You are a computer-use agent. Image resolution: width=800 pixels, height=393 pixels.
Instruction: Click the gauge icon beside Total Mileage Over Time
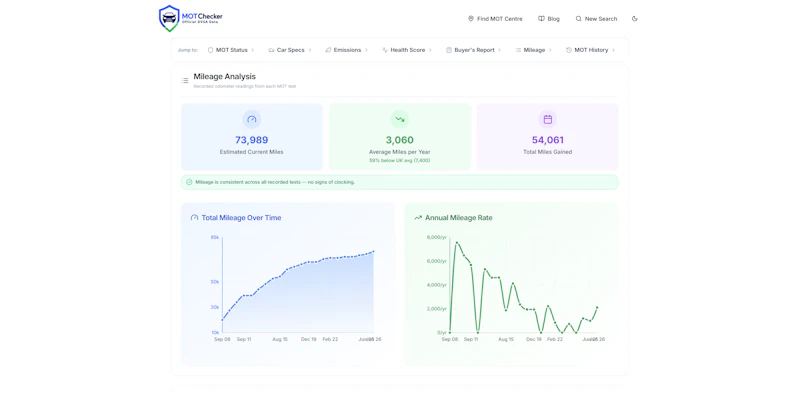194,217
